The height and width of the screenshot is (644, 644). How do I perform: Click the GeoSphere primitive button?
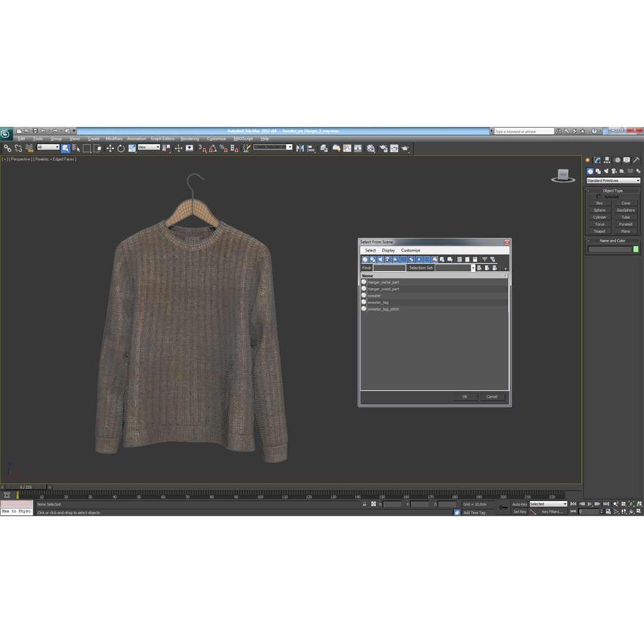626,210
